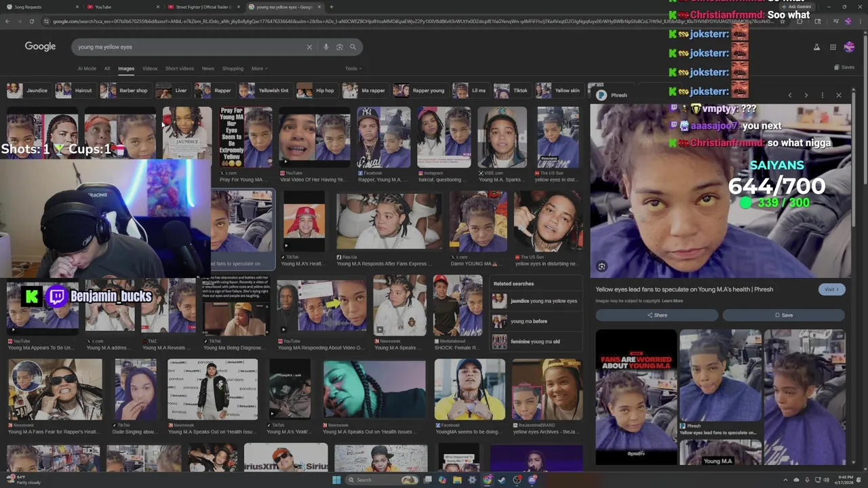Show the next image in preview panel
868x488 pixels.
(x=806, y=95)
